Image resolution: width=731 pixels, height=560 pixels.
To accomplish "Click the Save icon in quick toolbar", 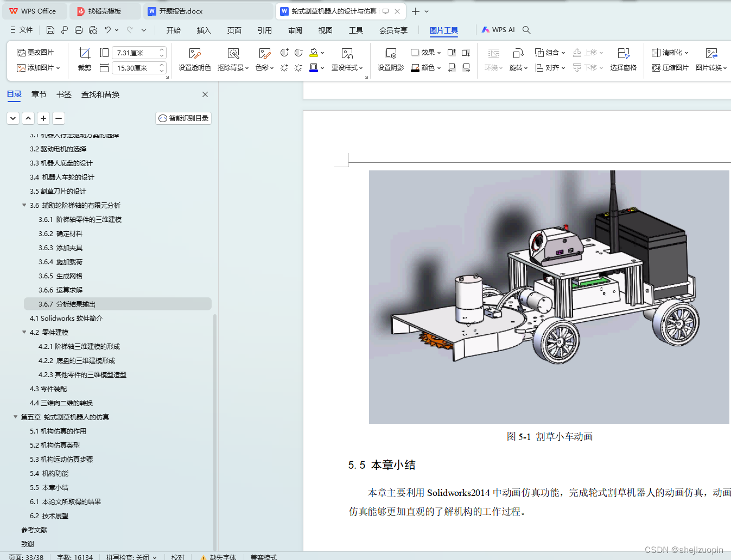I will click(x=50, y=30).
